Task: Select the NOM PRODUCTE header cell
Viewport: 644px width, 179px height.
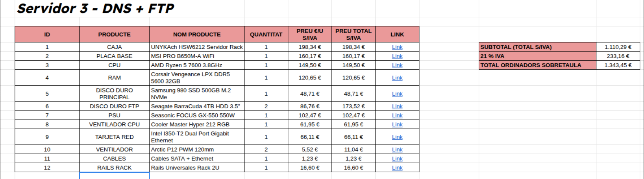Action: pyautogui.click(x=197, y=35)
